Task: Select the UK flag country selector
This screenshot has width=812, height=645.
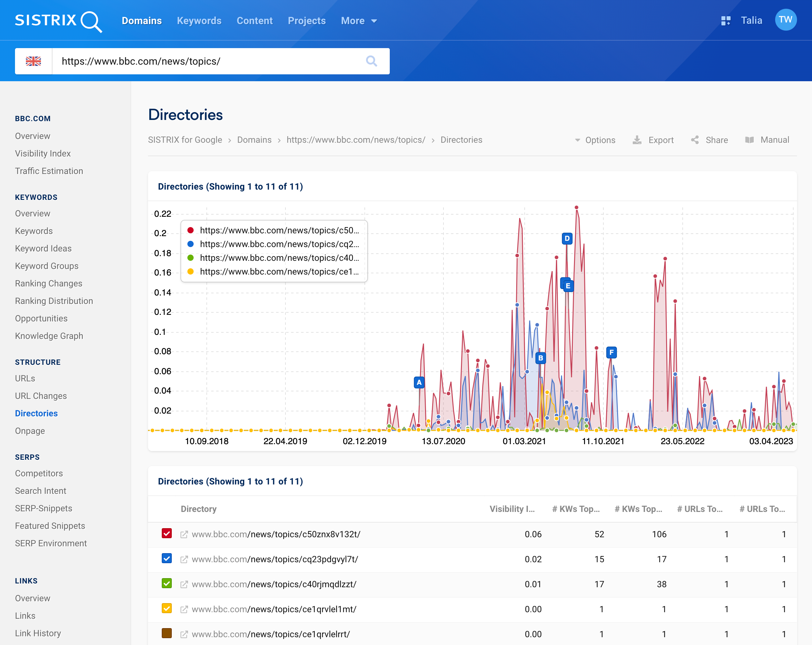Action: click(33, 61)
